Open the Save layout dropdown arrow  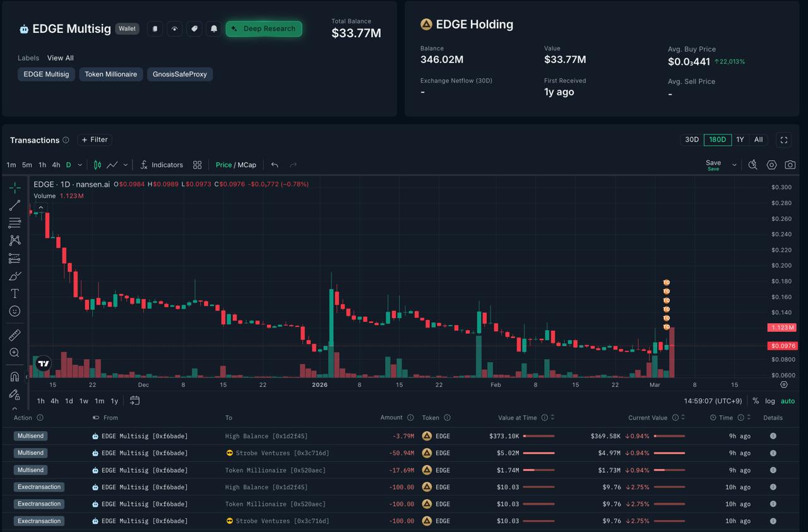click(734, 165)
